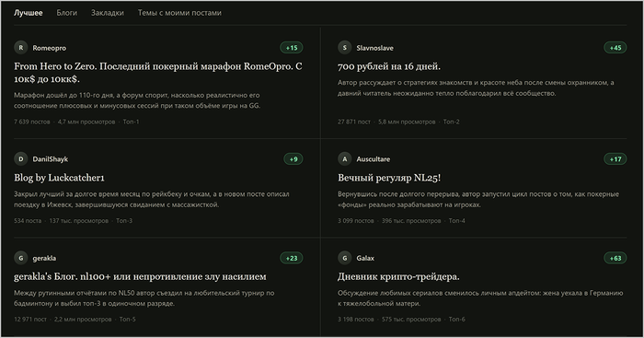
Task: Open the Blog by Luckcatcher1 title
Action: pos(59,178)
